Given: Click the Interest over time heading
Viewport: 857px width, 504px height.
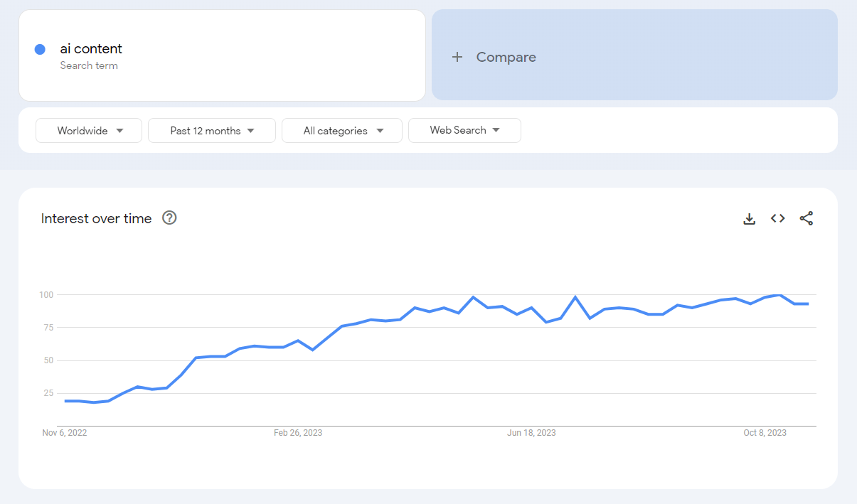Looking at the screenshot, I should click(x=96, y=218).
